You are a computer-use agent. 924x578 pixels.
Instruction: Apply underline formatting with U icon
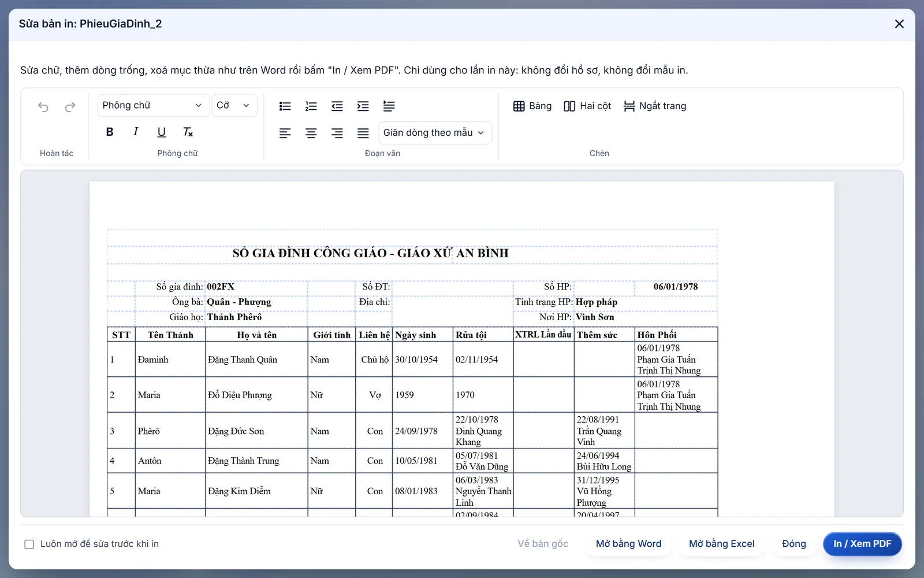point(162,132)
